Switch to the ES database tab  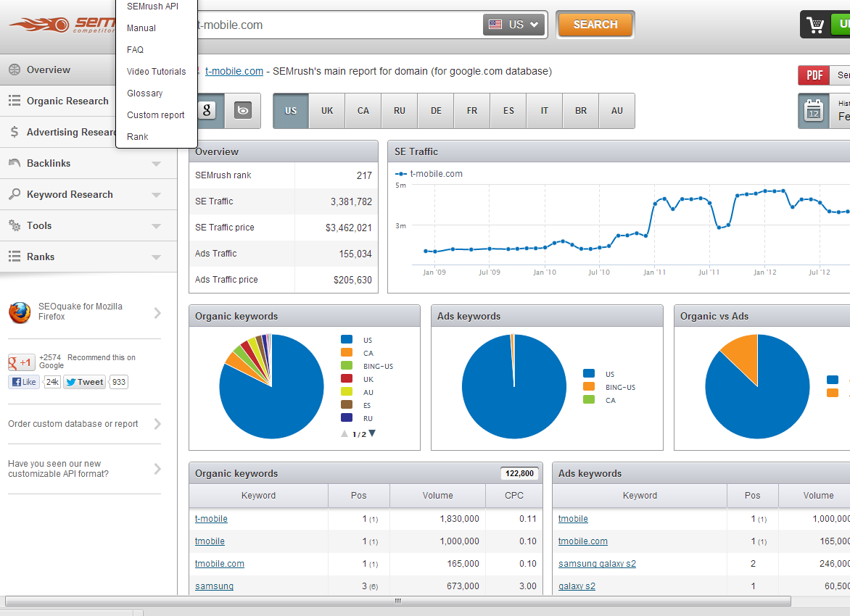click(x=508, y=111)
